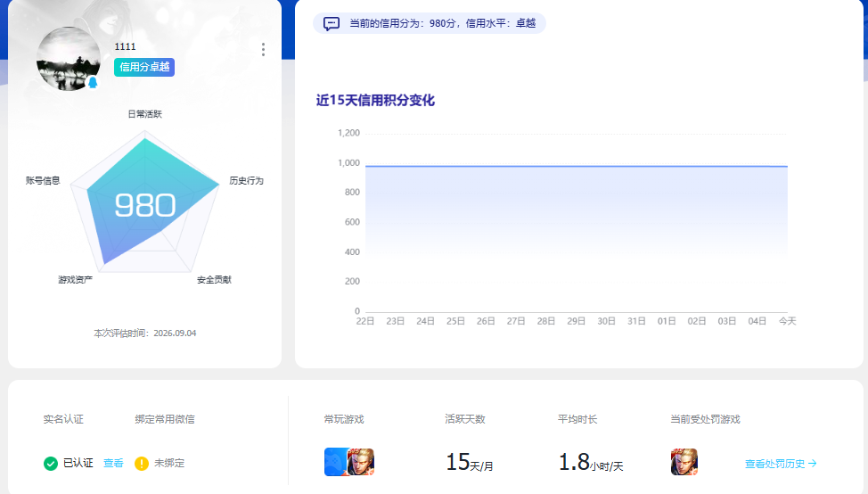Click the hero game icon under 常玩游戏

(x=361, y=462)
